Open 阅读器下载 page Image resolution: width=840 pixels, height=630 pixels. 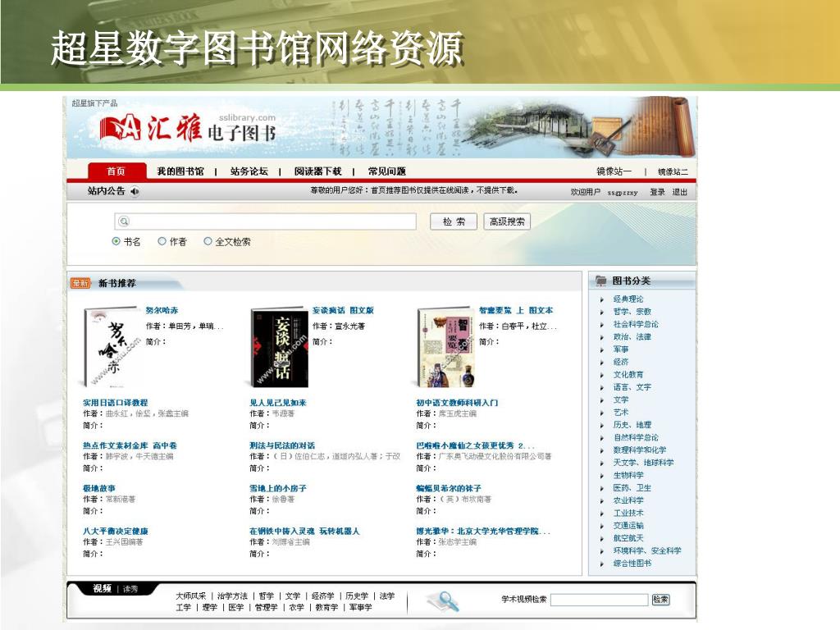317,171
